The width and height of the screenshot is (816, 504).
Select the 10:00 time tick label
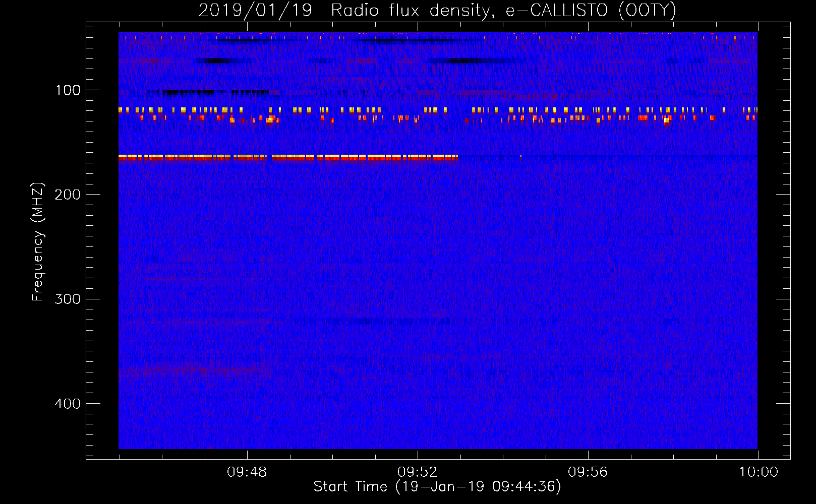coord(759,472)
